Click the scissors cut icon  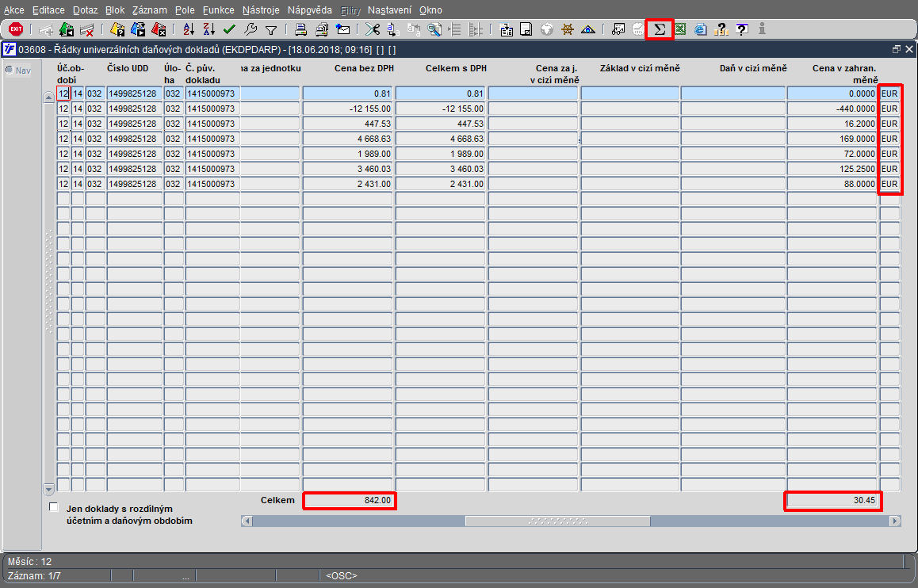click(x=373, y=29)
